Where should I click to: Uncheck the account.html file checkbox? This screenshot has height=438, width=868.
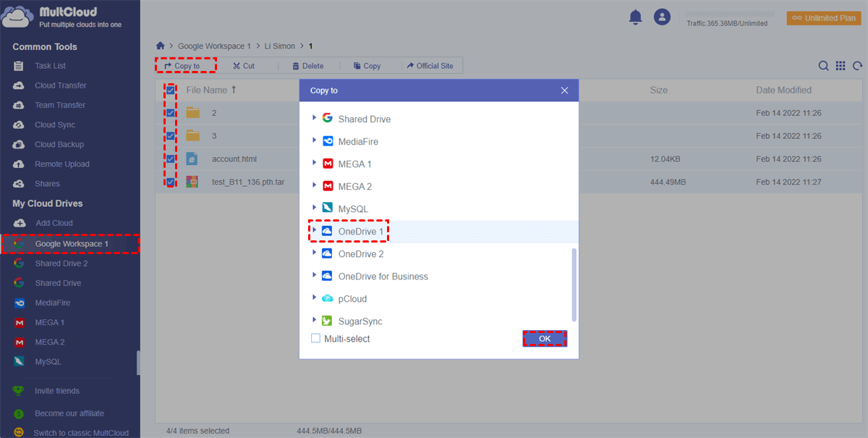[x=171, y=159]
